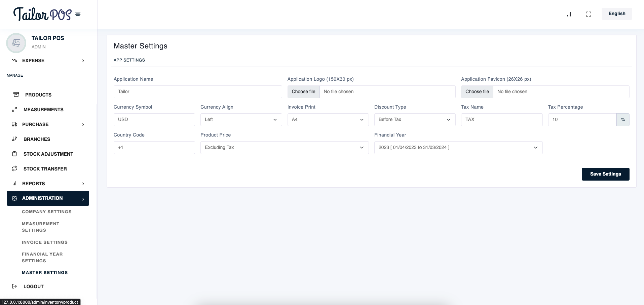This screenshot has height=305, width=644.
Task: Click the Measurements arrows icon
Action: (14, 109)
